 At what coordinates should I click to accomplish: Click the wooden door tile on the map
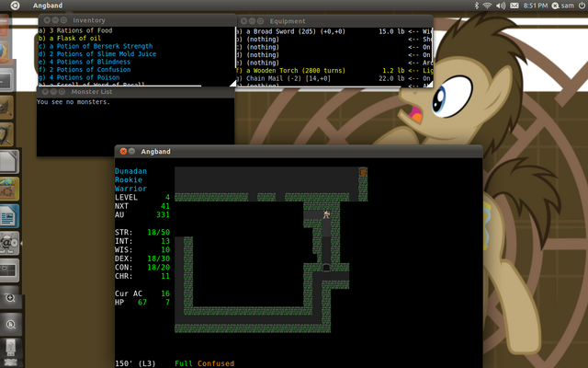(363, 172)
